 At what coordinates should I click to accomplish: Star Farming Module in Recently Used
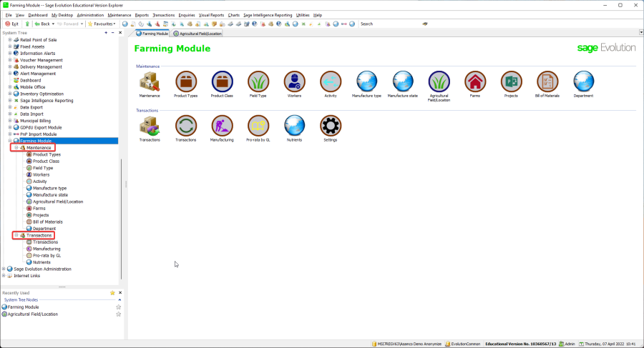119,307
